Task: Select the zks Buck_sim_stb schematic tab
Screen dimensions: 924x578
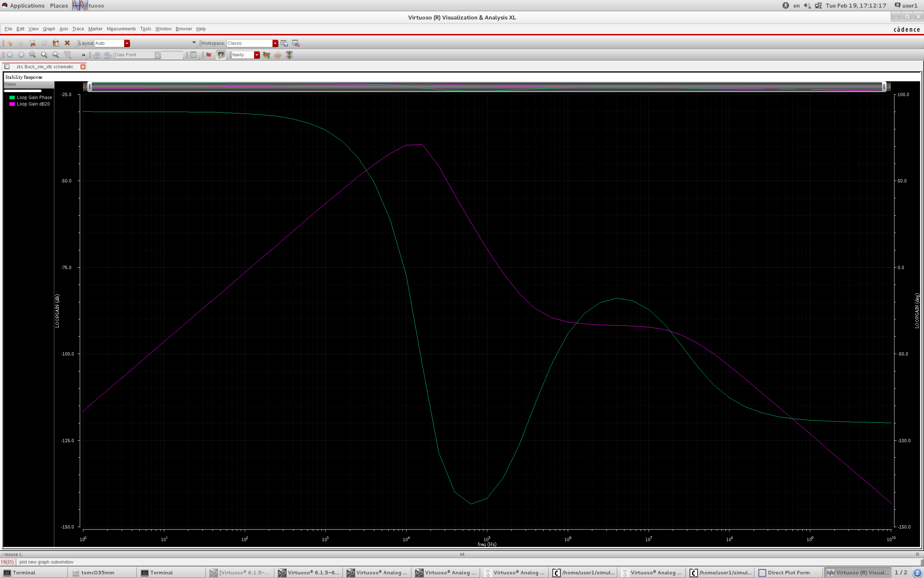Action: pos(45,66)
